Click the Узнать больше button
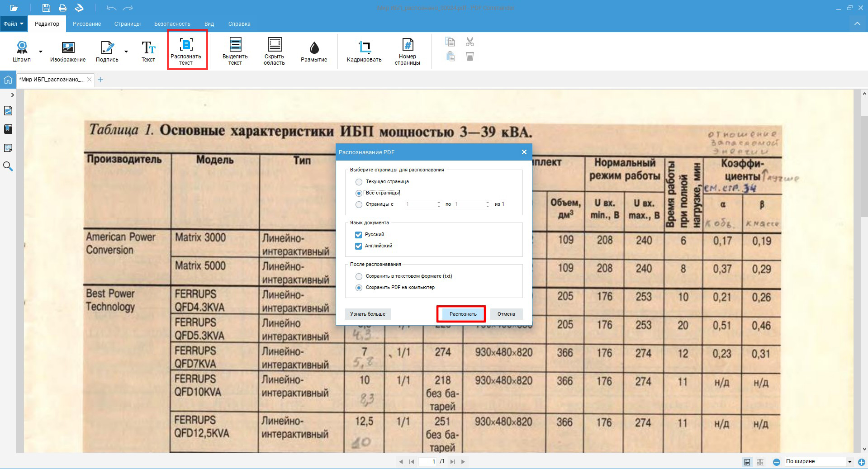 tap(368, 314)
